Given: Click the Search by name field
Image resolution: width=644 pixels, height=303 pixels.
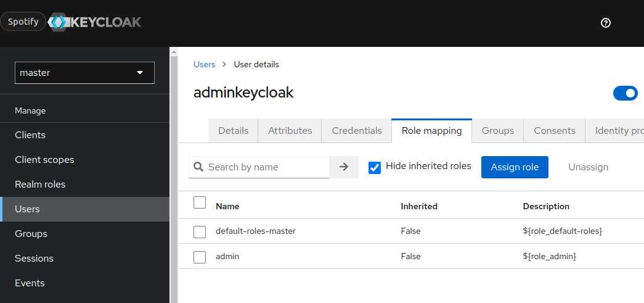Looking at the screenshot, I should pyautogui.click(x=265, y=167).
